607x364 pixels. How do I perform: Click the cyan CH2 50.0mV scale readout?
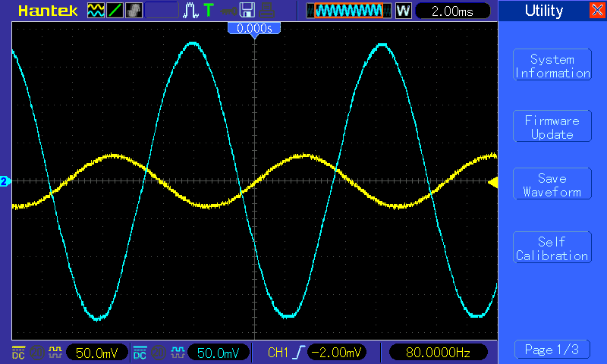point(219,353)
